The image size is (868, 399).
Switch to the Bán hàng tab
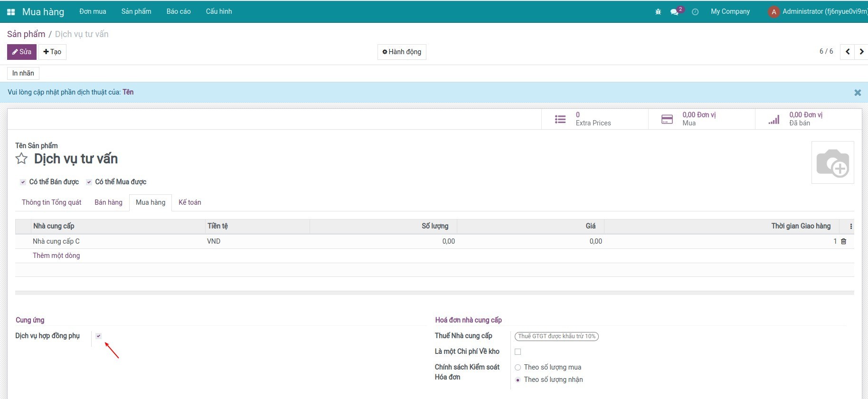[108, 202]
